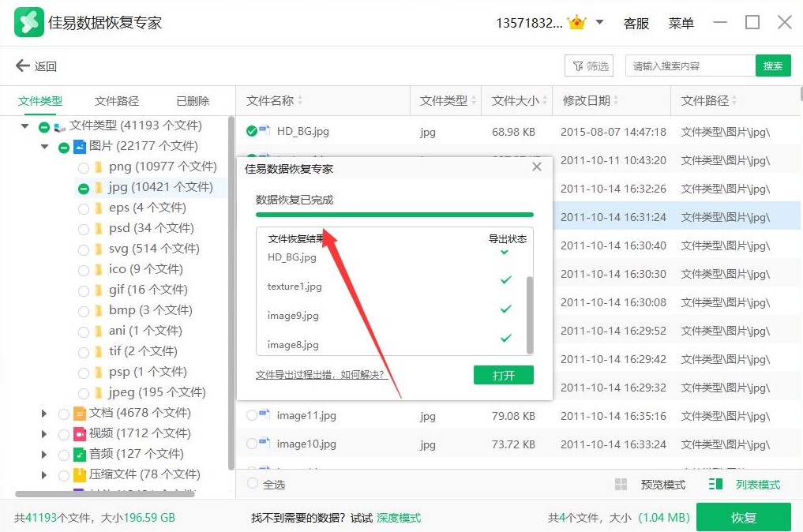Collapse the pictures tree node

pyautogui.click(x=45, y=146)
